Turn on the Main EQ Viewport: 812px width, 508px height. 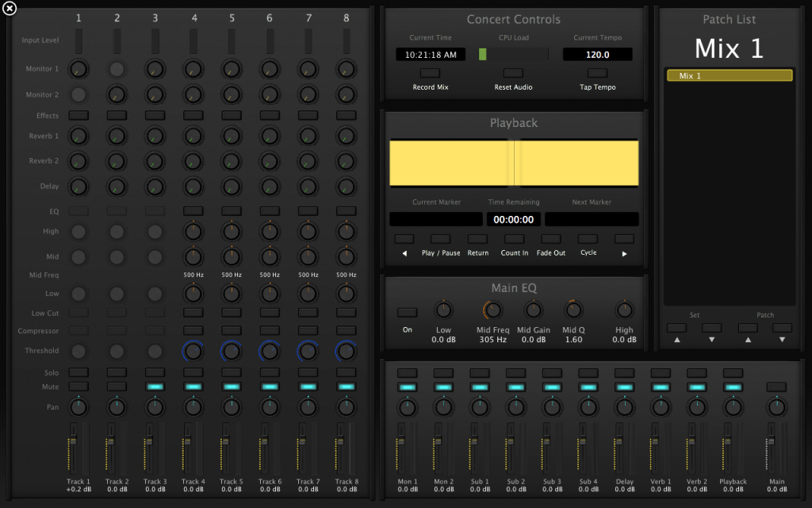click(407, 313)
